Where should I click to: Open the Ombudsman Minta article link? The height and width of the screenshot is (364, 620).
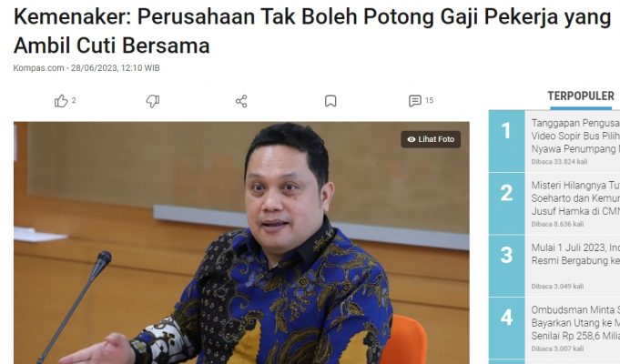coord(575,323)
